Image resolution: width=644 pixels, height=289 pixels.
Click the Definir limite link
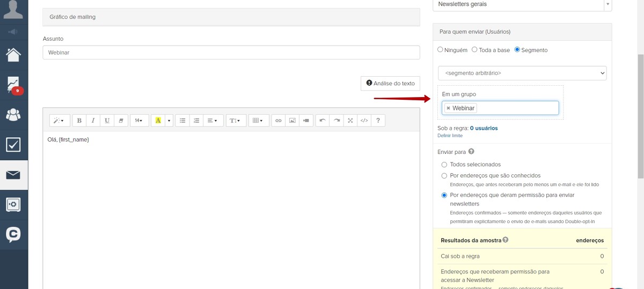pos(450,136)
